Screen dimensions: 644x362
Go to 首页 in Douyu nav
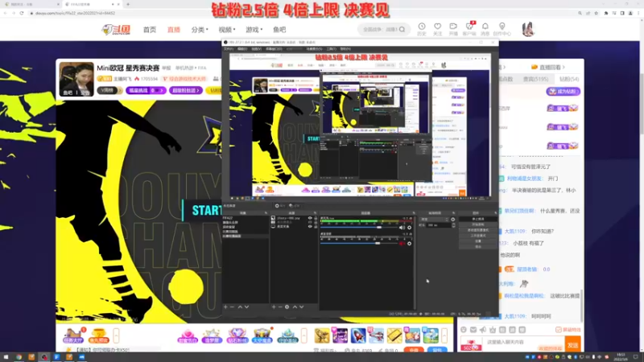[150, 30]
